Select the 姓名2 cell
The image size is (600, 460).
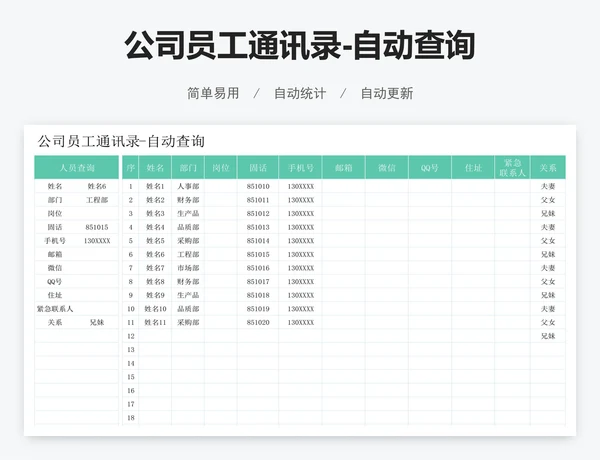click(155, 200)
